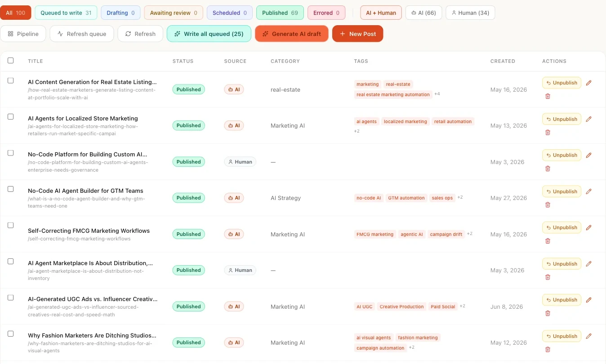
Task: Click Write all queued (25)
Action: pyautogui.click(x=209, y=34)
